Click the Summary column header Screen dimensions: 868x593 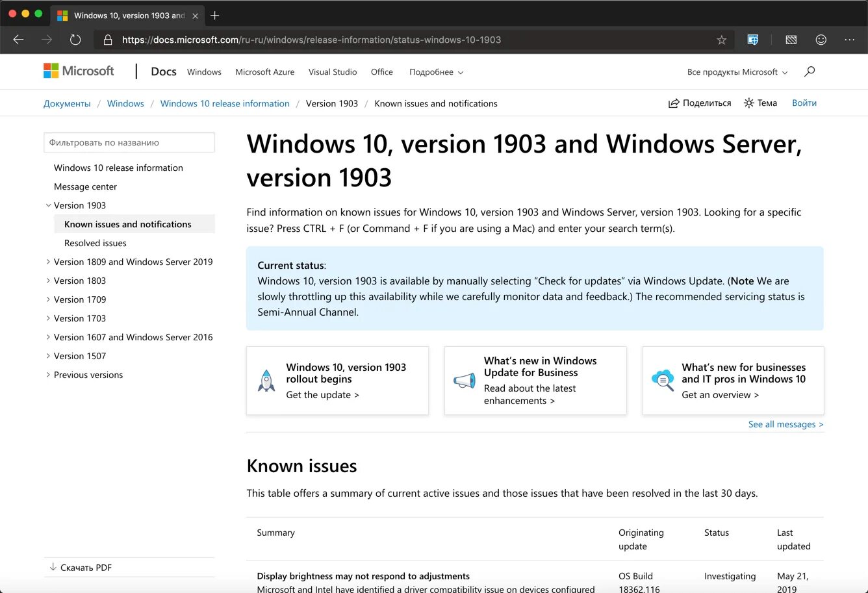[275, 533]
